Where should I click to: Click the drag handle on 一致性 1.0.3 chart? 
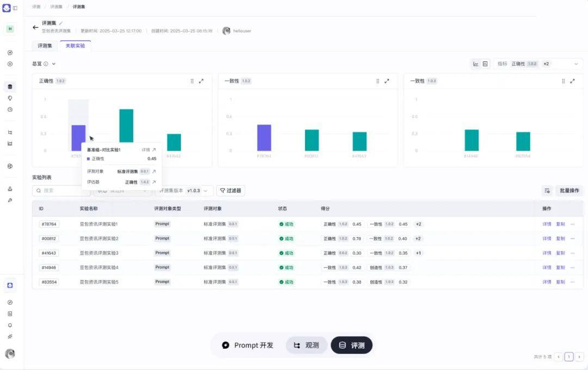point(563,81)
